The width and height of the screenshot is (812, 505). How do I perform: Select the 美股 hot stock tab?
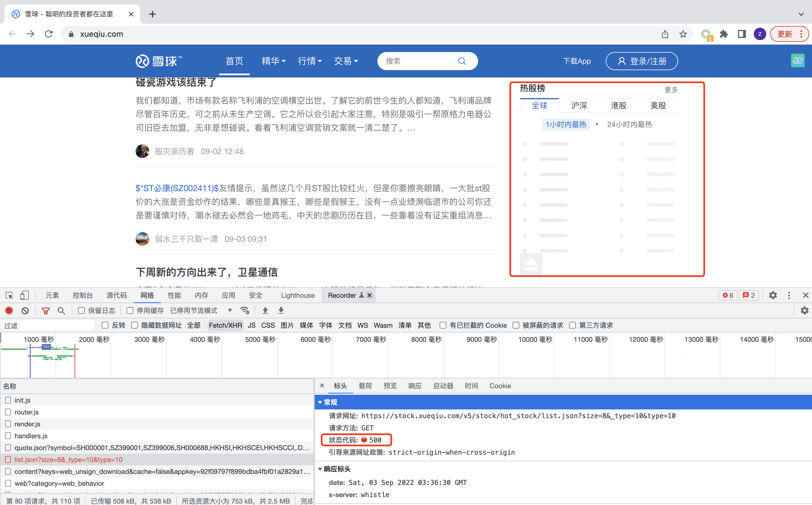coord(658,105)
